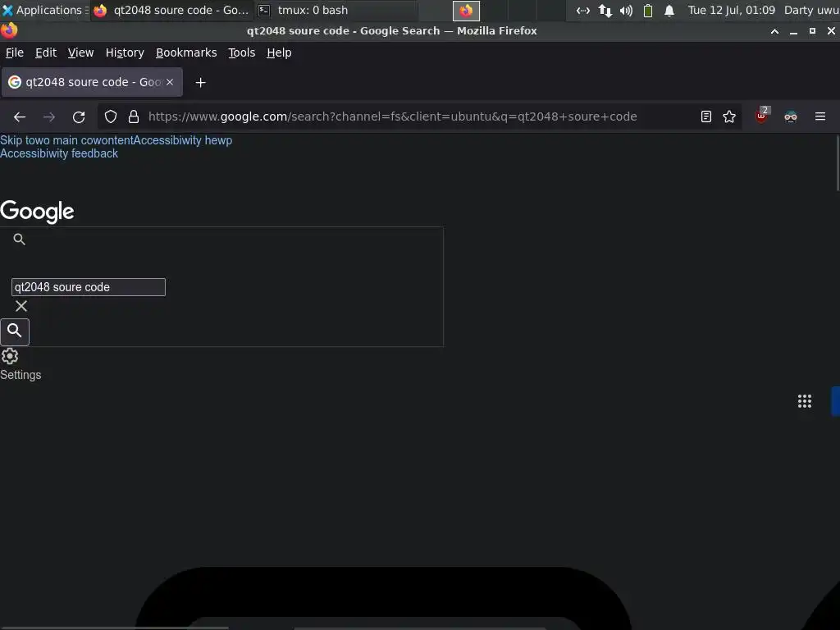The width and height of the screenshot is (840, 630).
Task: Check the battery indicator tray icon
Action: [x=648, y=10]
